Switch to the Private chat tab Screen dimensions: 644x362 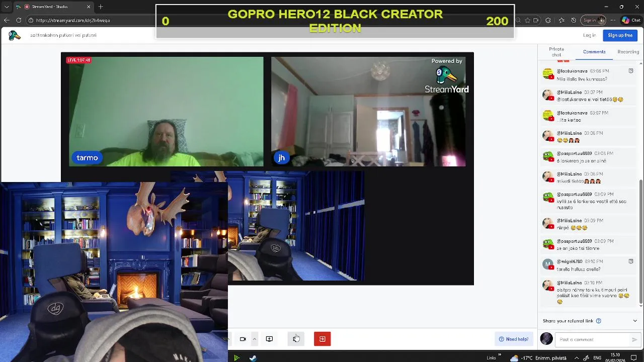coord(556,52)
